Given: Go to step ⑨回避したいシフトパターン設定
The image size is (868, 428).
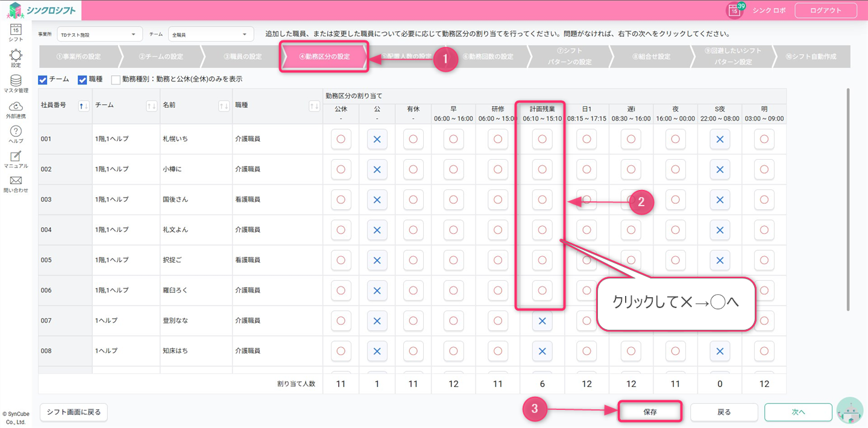Looking at the screenshot, I should point(733,57).
